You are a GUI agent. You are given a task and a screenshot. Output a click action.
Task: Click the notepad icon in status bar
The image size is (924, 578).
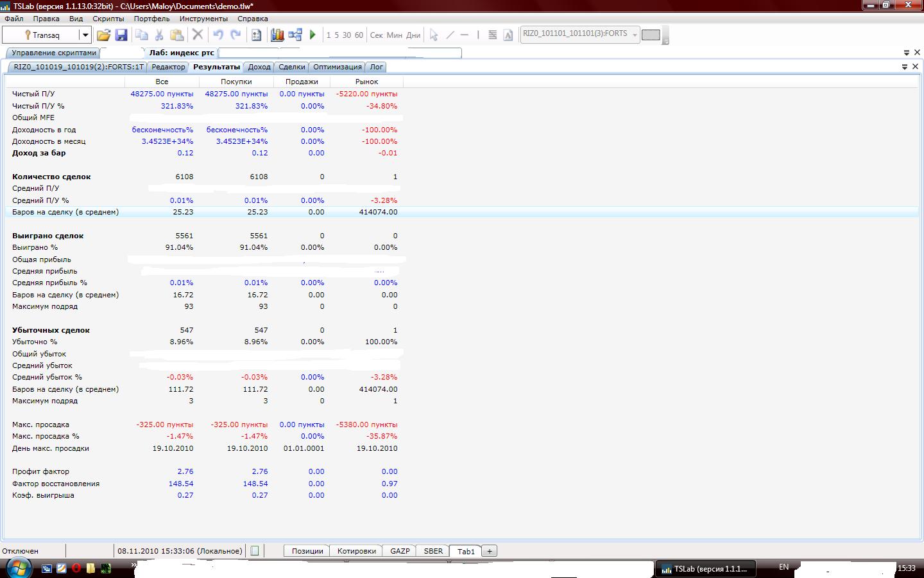pos(255,551)
